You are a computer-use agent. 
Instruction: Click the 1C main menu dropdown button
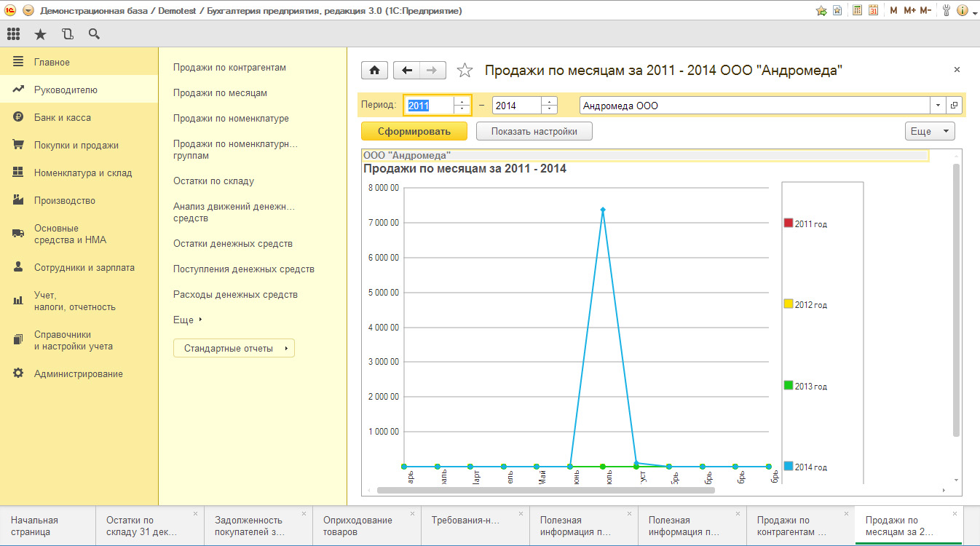click(28, 11)
